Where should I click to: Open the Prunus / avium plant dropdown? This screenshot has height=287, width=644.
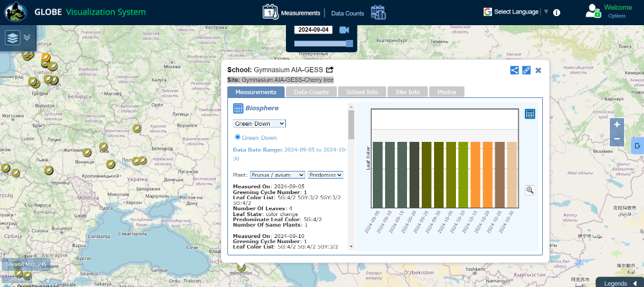[x=278, y=175]
